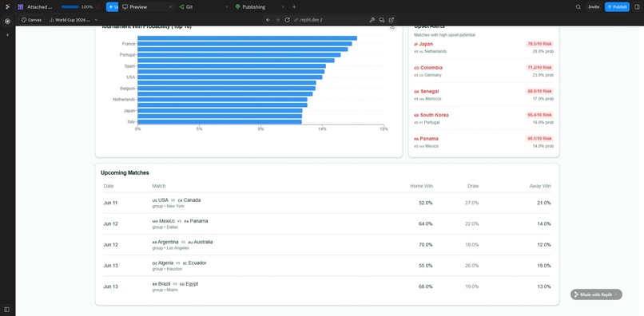Screen dimensions: 644x316
Task: Click the Senegal upset alert
Action: [x=484, y=95]
